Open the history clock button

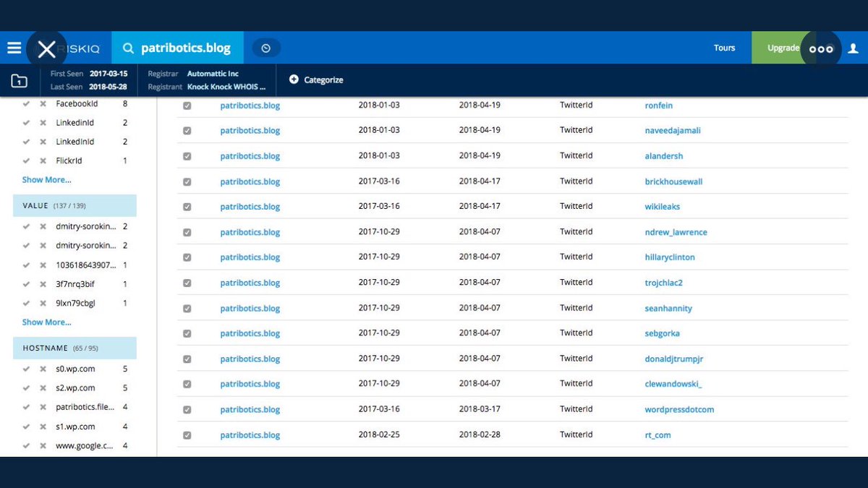click(x=266, y=48)
